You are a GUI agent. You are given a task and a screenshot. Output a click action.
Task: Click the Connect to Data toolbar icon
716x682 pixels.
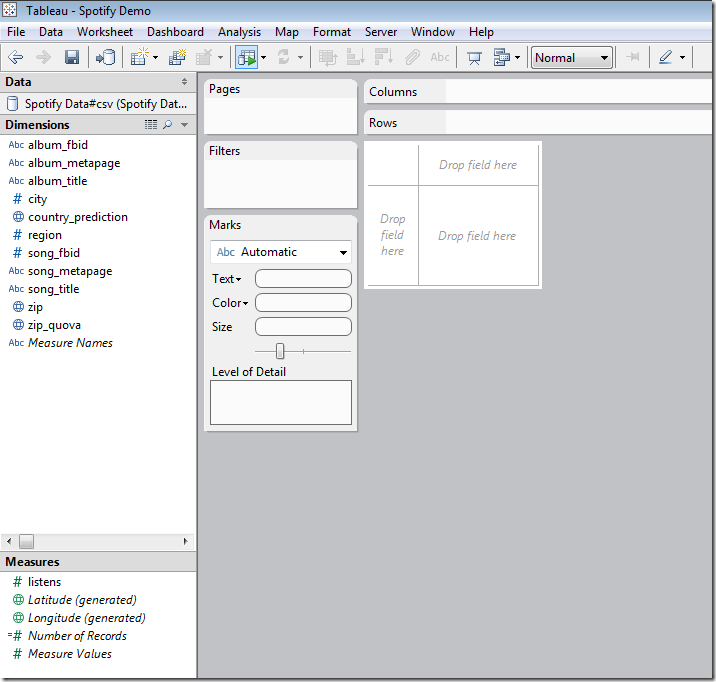(105, 58)
